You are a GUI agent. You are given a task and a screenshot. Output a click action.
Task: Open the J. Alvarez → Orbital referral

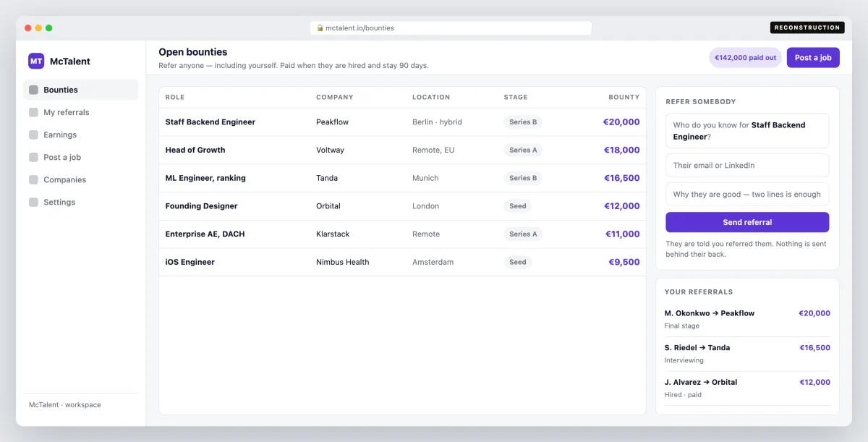click(747, 388)
